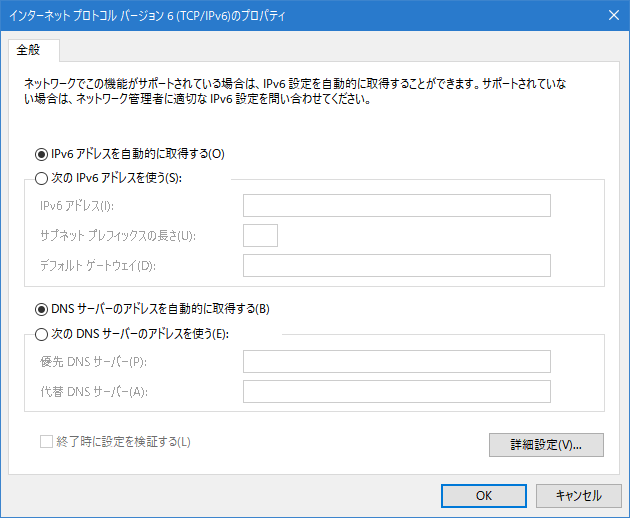Open 詳細設定(V)... advanced settings
Viewport: 630px width, 518px height.
pyautogui.click(x=546, y=445)
